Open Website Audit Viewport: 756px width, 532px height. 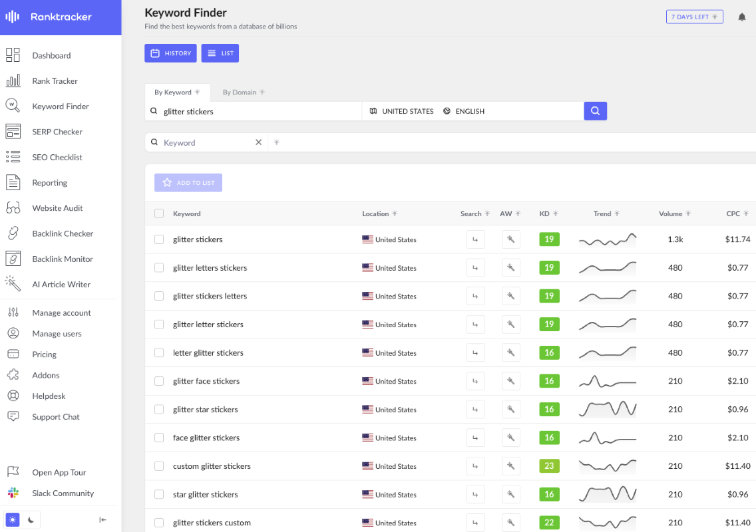coord(57,208)
